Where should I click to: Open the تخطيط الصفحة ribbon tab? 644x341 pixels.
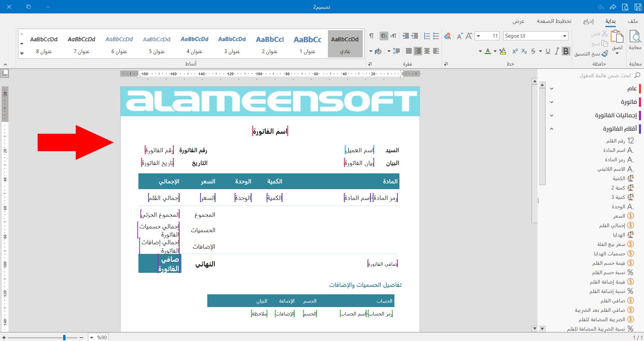click(x=554, y=21)
